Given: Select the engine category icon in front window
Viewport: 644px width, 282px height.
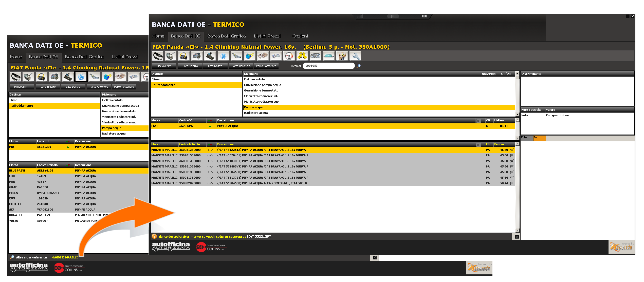Looking at the screenshot, I should 197,56.
